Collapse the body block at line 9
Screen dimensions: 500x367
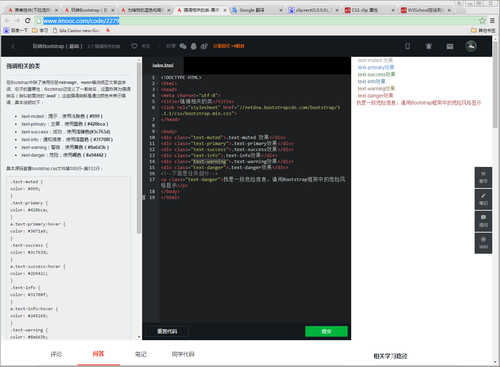click(157, 131)
